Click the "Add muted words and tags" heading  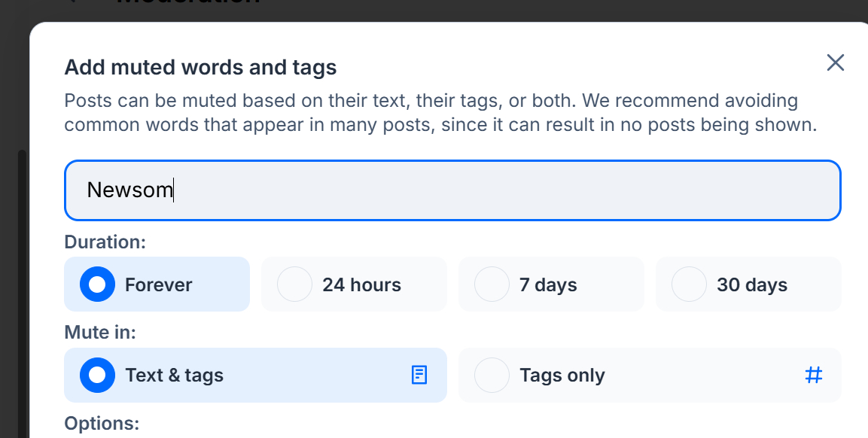point(200,68)
